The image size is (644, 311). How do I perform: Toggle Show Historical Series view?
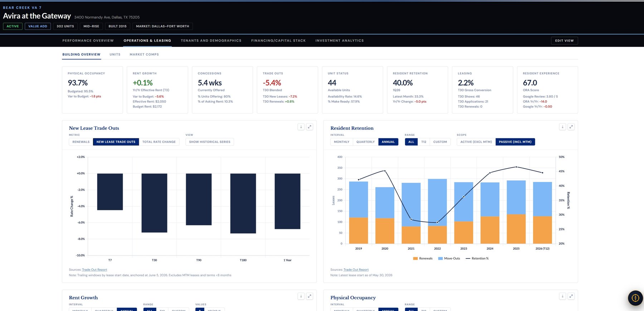pos(210,142)
